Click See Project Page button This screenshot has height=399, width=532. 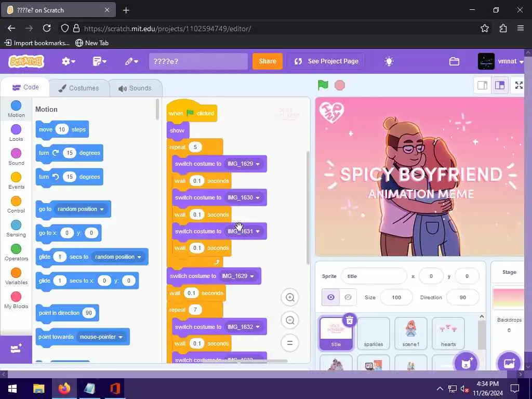coord(326,61)
